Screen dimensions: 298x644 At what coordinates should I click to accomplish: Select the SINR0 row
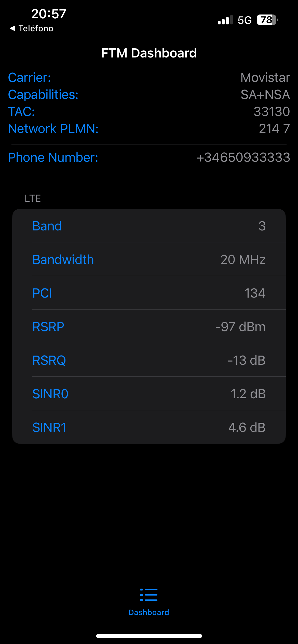(149, 394)
